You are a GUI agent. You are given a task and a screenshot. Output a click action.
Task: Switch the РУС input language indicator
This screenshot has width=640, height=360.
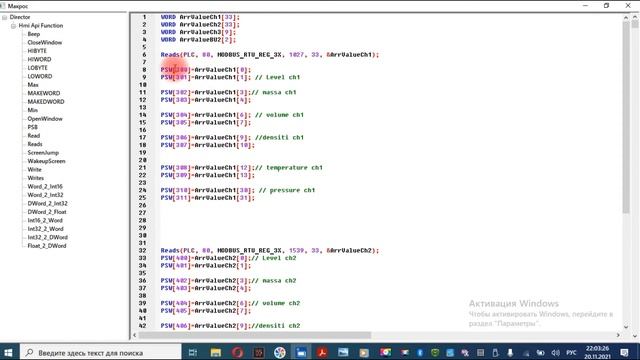(x=571, y=353)
